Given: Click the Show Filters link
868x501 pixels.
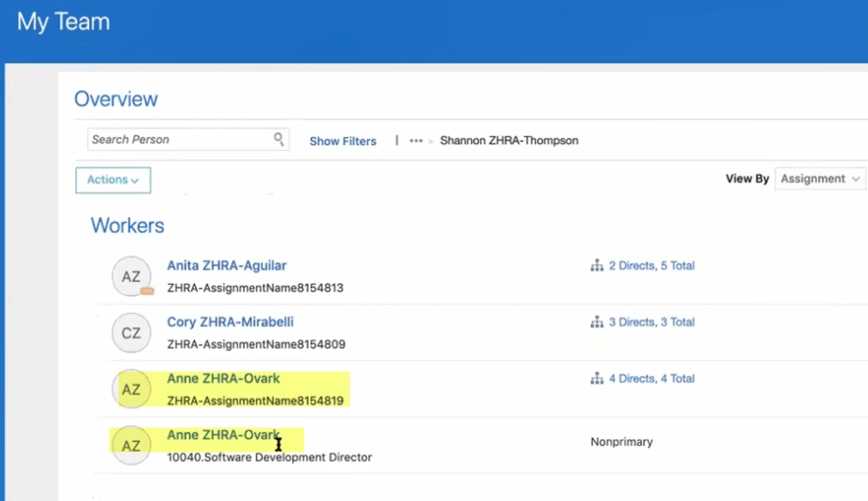Looking at the screenshot, I should (x=343, y=141).
